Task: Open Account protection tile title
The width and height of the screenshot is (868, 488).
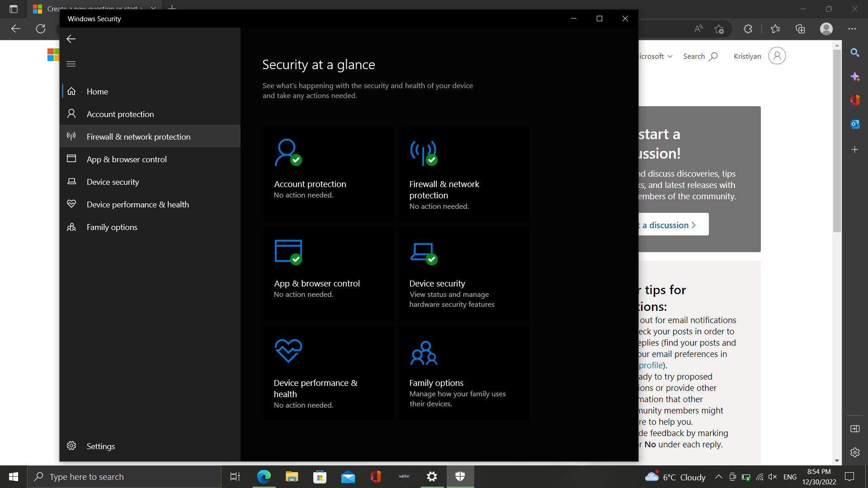Action: [x=310, y=184]
